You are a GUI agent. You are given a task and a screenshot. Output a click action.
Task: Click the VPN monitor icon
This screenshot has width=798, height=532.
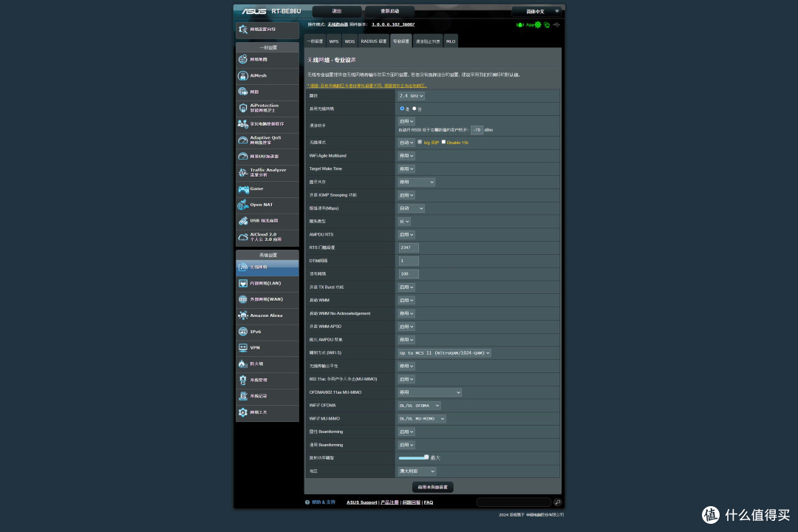coord(243,348)
